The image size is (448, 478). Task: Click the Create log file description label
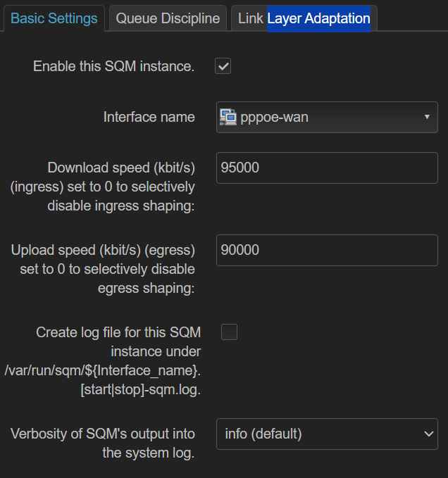point(103,360)
